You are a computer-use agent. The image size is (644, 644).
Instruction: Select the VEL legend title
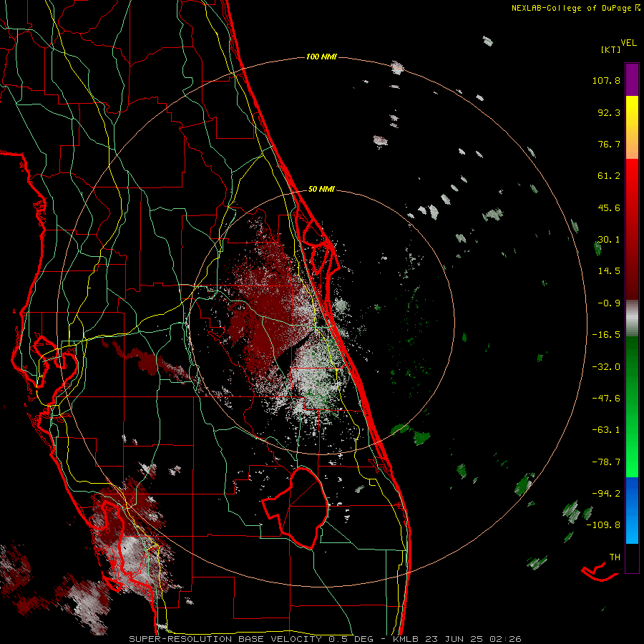628,43
